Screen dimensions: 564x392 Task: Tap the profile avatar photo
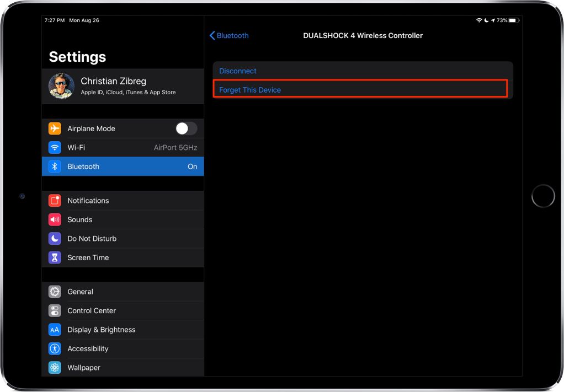(61, 86)
